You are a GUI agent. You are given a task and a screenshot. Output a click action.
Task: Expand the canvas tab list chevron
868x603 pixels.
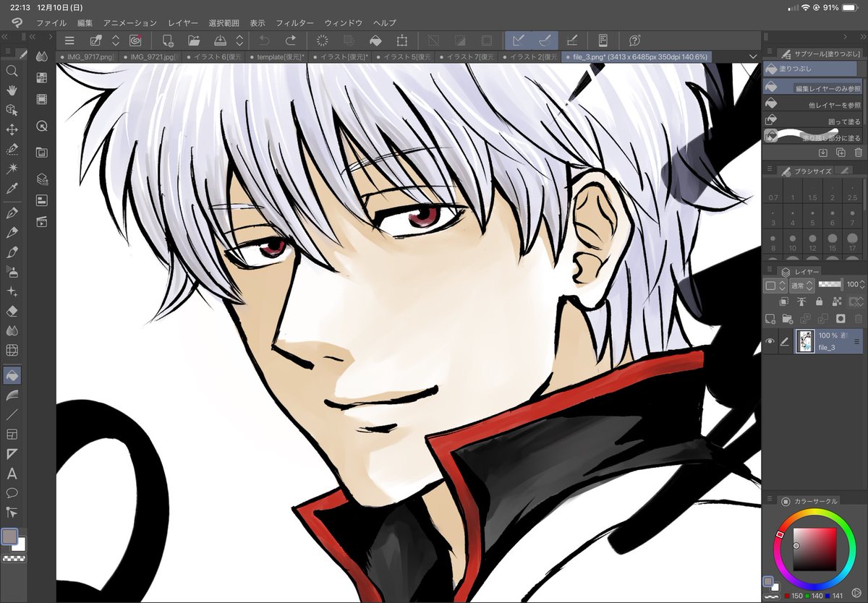[x=754, y=56]
